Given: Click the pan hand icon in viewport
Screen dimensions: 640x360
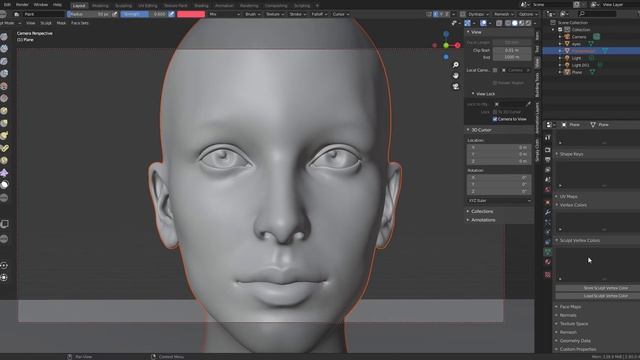Looking at the screenshot, I should tap(456, 76).
